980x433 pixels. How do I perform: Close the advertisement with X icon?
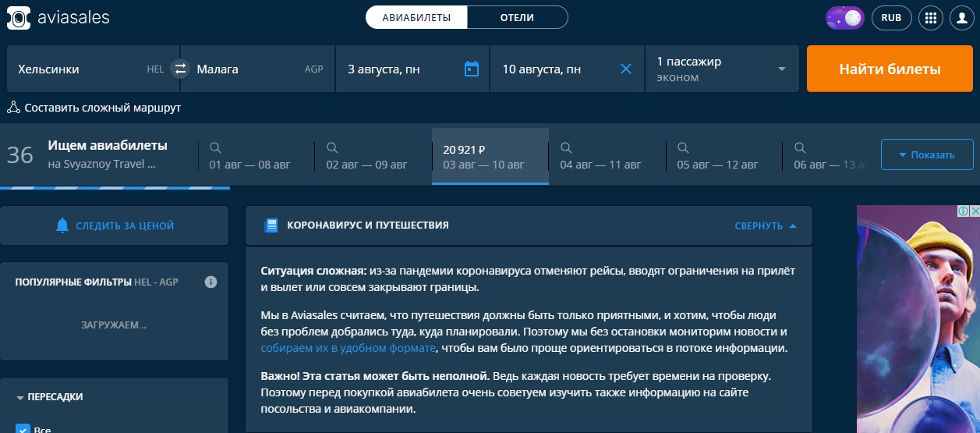[975, 211]
